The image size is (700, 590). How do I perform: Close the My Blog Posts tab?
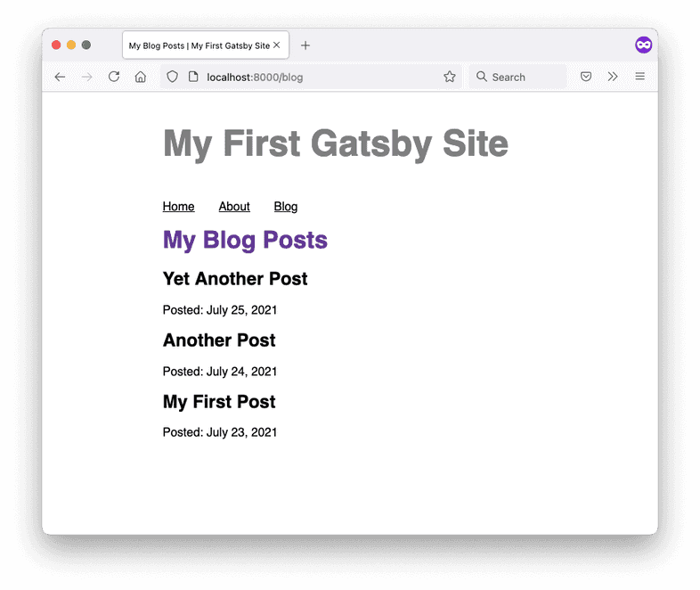click(x=277, y=45)
